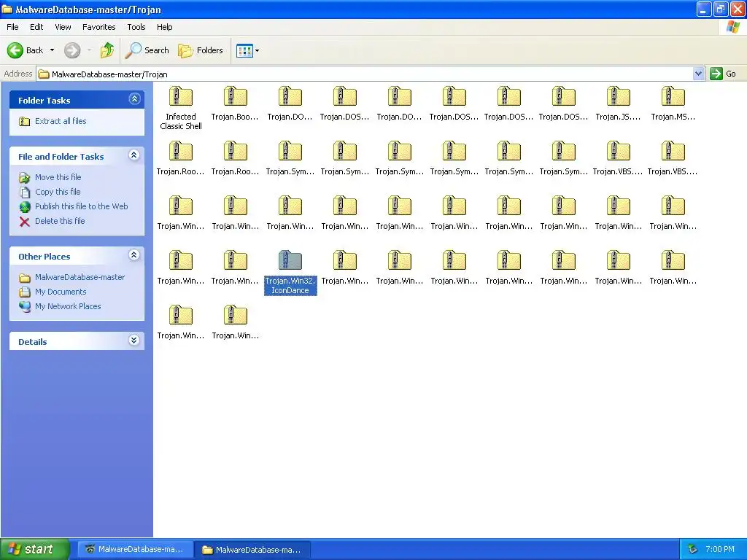This screenshot has height=560, width=747.
Task: Select the Infected Classic Shell zip folder
Action: pos(181,108)
